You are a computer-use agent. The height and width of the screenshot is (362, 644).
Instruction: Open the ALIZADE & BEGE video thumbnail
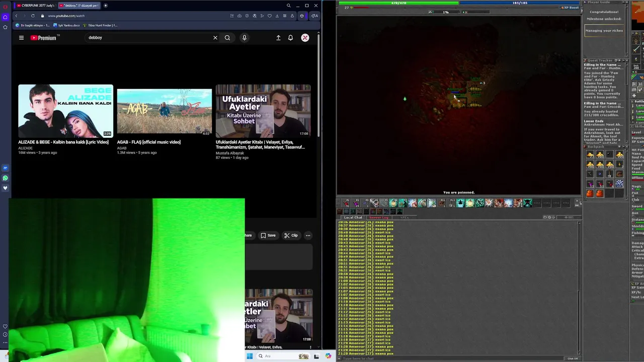(x=66, y=111)
